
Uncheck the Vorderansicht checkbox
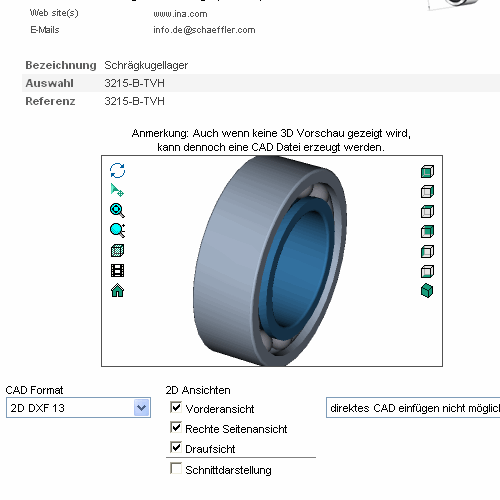point(176,407)
